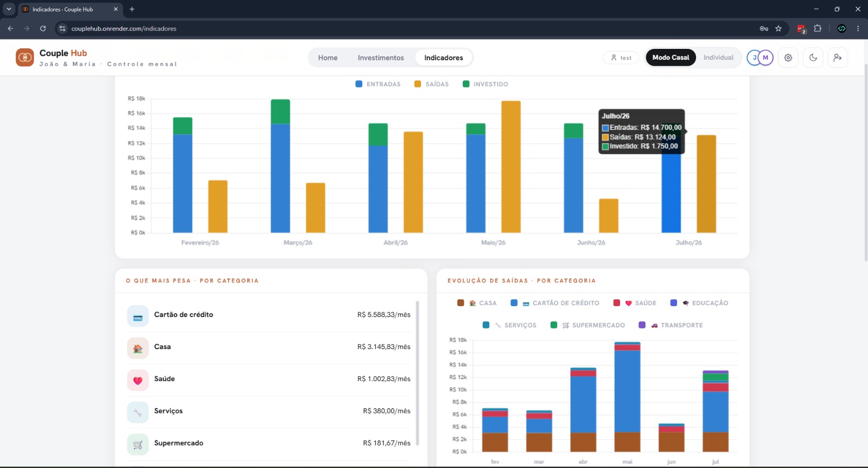Click the Serviços wrench icon in list
868x468 pixels.
[x=138, y=412]
